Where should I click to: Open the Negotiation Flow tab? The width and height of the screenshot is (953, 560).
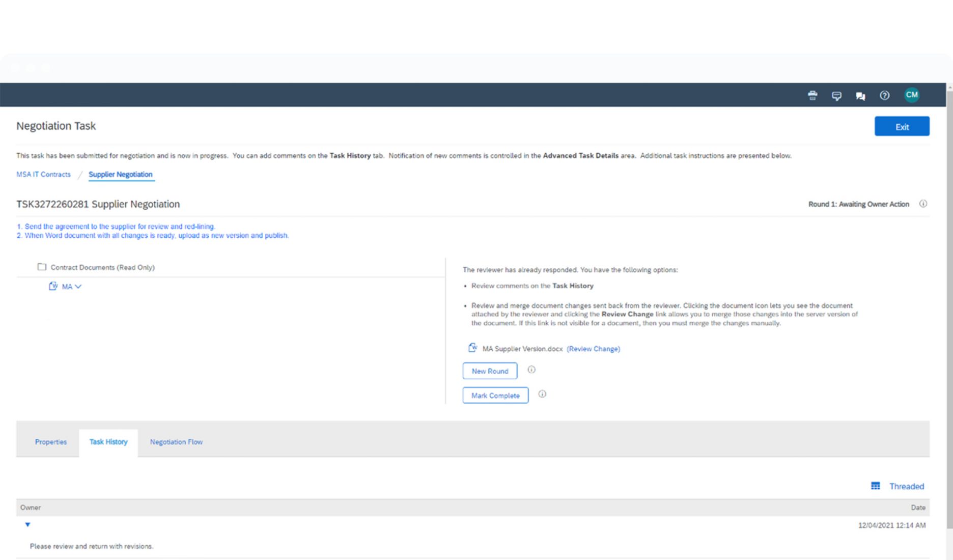coord(176,442)
